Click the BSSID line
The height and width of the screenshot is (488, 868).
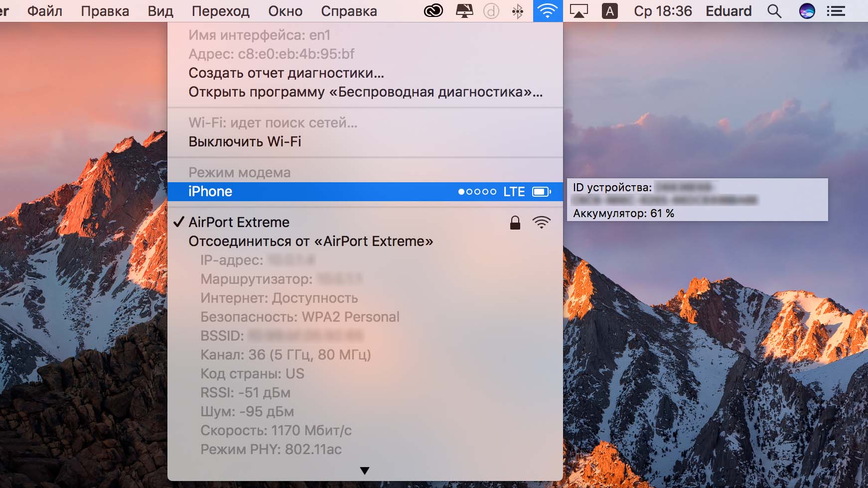[x=282, y=336]
